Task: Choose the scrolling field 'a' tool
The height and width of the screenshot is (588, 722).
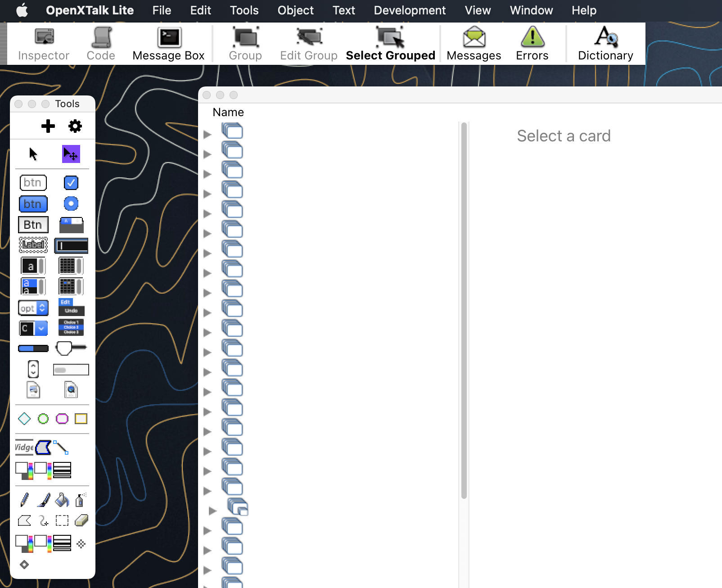Action: (x=33, y=266)
